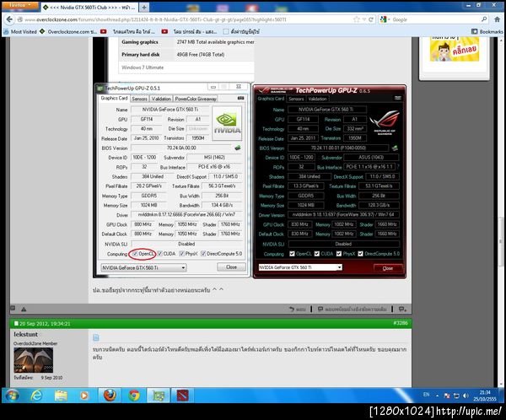Click Close button in GPU-Z 0.5.1 window
The width and height of the screenshot is (506, 420).
click(231, 267)
